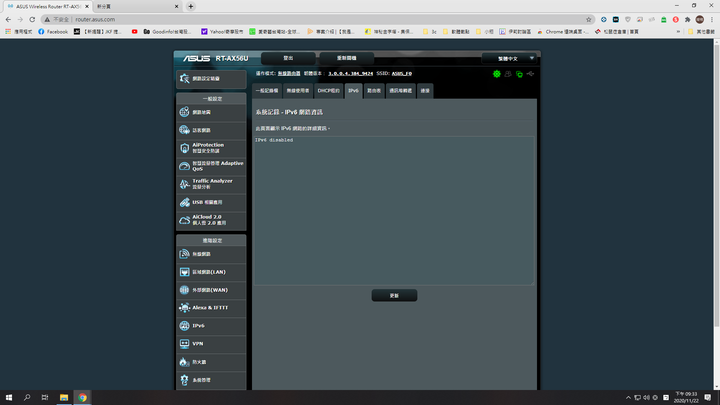Click the green network clients status icon

click(x=519, y=74)
